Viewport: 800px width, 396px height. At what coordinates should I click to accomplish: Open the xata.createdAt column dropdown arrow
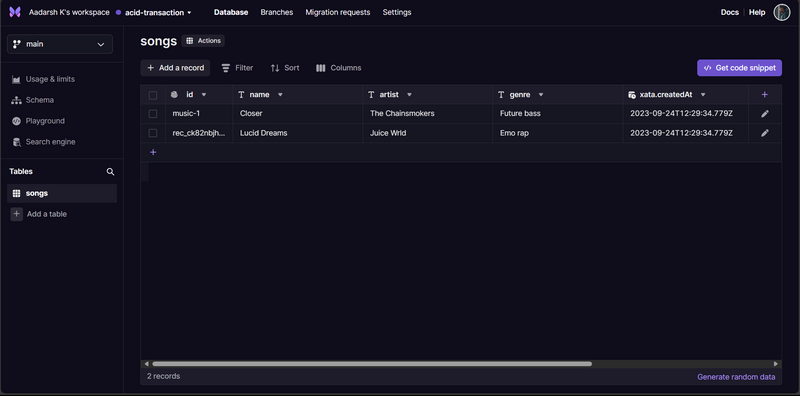tap(703, 95)
